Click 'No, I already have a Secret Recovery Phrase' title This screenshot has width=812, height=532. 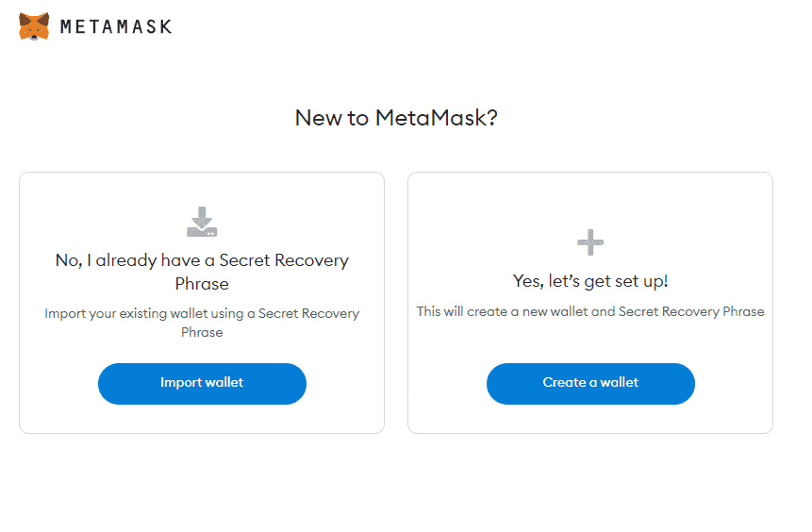tap(202, 272)
